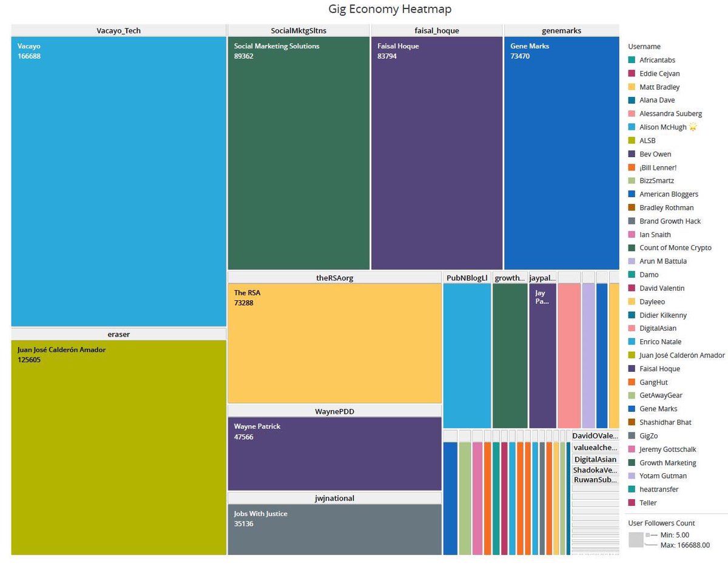Click the Faisal Hoque legend color swatch
Screen dimensions: 728x569
tap(632, 369)
